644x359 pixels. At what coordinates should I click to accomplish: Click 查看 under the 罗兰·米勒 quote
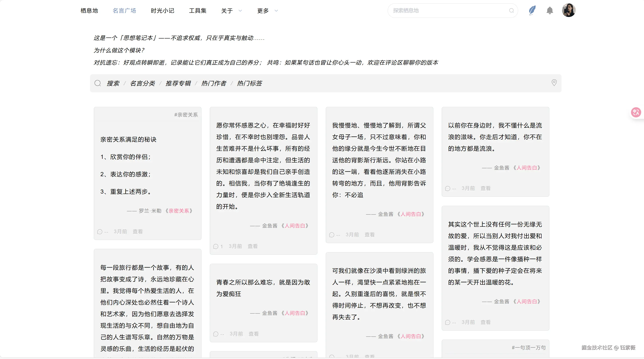pos(138,231)
